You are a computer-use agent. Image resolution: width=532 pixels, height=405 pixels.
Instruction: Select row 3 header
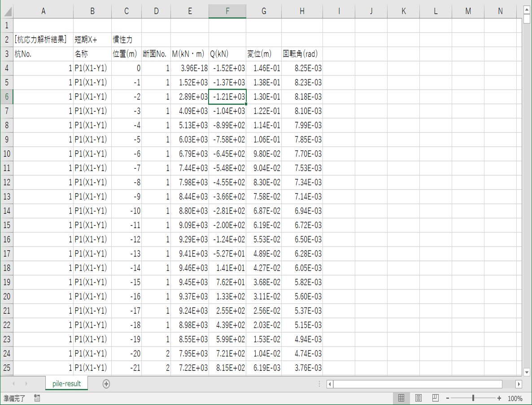click(x=6, y=54)
